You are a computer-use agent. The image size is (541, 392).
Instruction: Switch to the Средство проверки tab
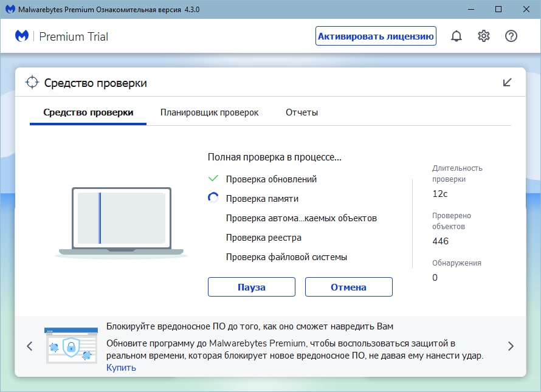click(x=88, y=112)
